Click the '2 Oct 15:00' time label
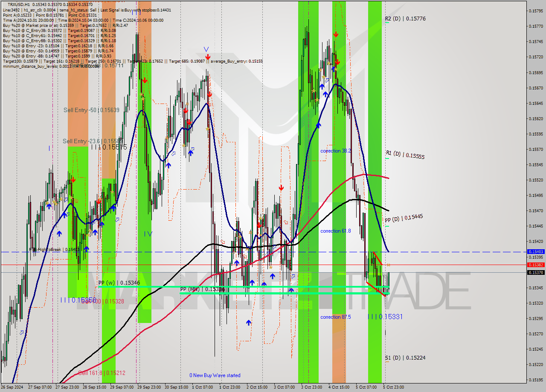The image size is (546, 392). [257, 387]
